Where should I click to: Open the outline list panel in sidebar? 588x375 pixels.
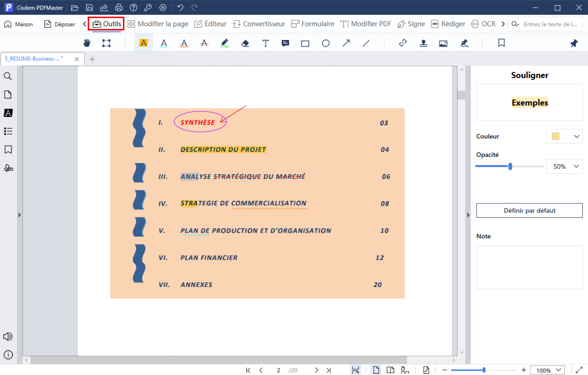[x=8, y=131]
